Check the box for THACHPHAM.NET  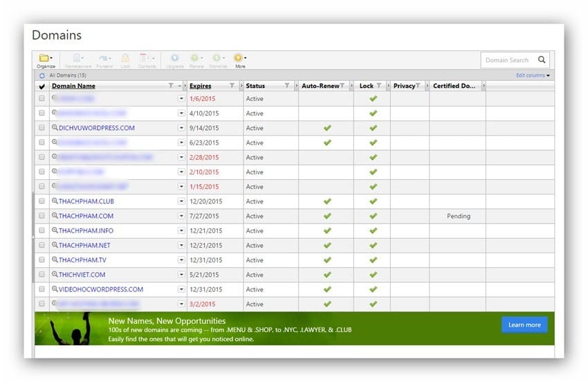[x=42, y=245]
